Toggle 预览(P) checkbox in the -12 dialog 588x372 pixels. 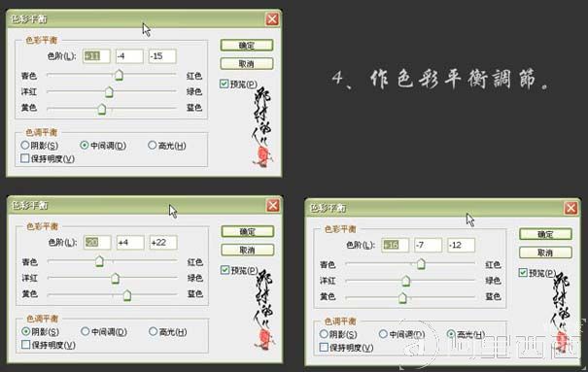[x=523, y=272]
